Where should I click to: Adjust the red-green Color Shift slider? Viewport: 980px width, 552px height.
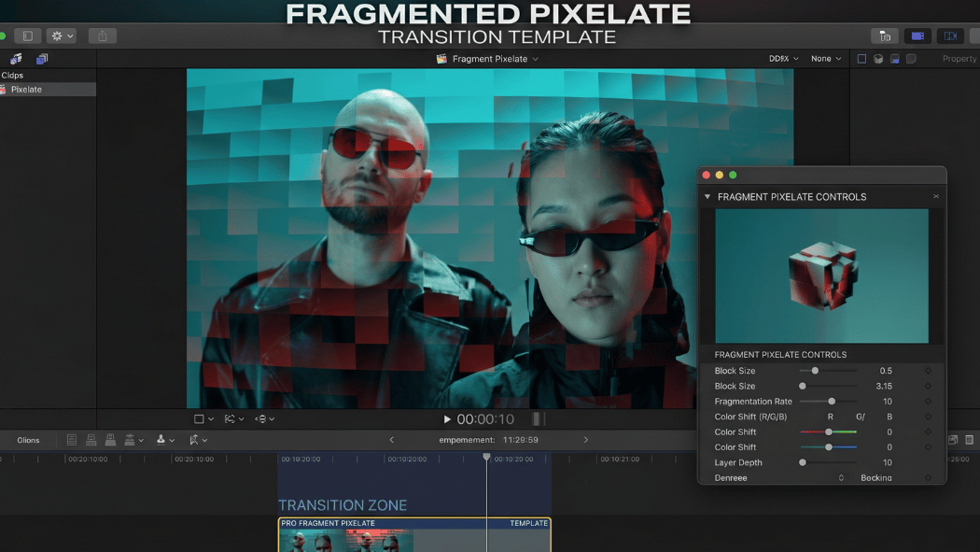tap(828, 432)
